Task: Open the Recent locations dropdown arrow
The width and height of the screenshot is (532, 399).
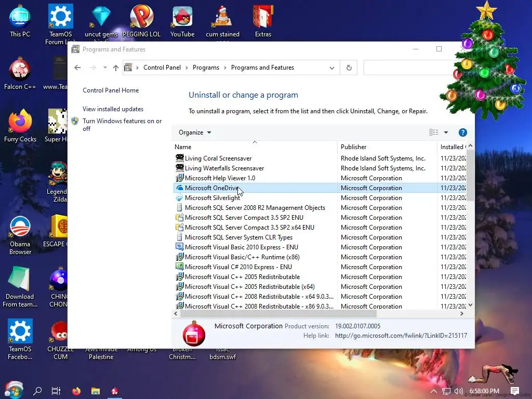Action: pos(105,67)
